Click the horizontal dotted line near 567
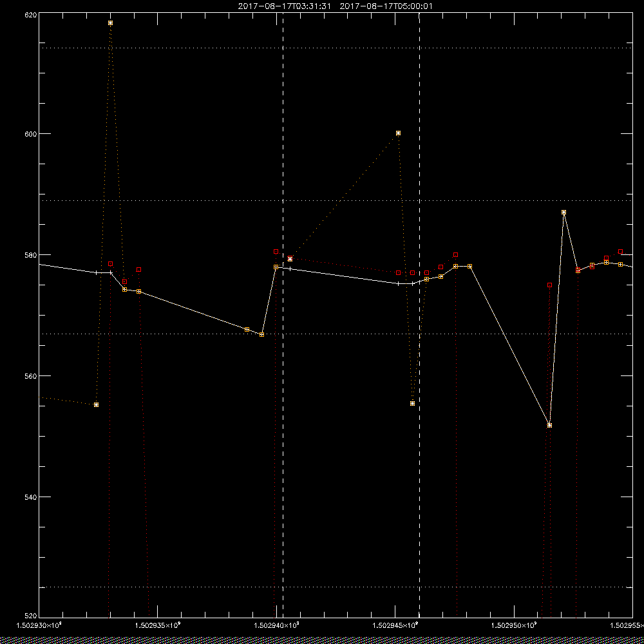 (336, 334)
